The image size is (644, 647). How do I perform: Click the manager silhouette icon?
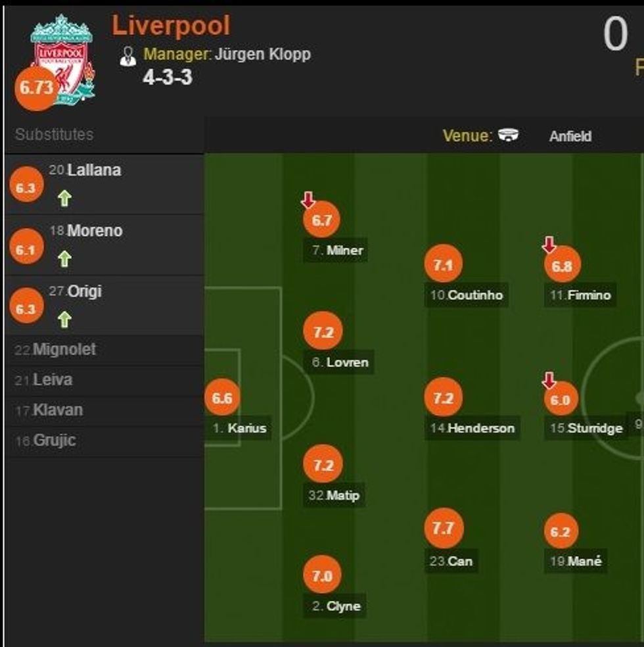coord(128,56)
